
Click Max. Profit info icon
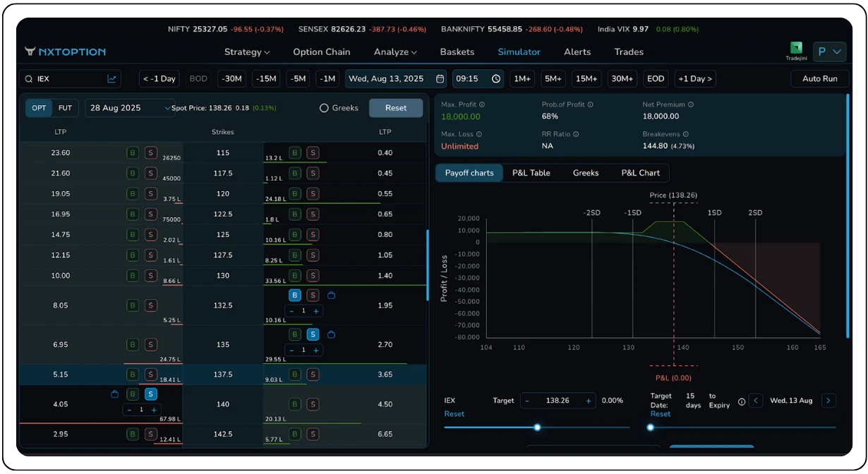coord(482,104)
